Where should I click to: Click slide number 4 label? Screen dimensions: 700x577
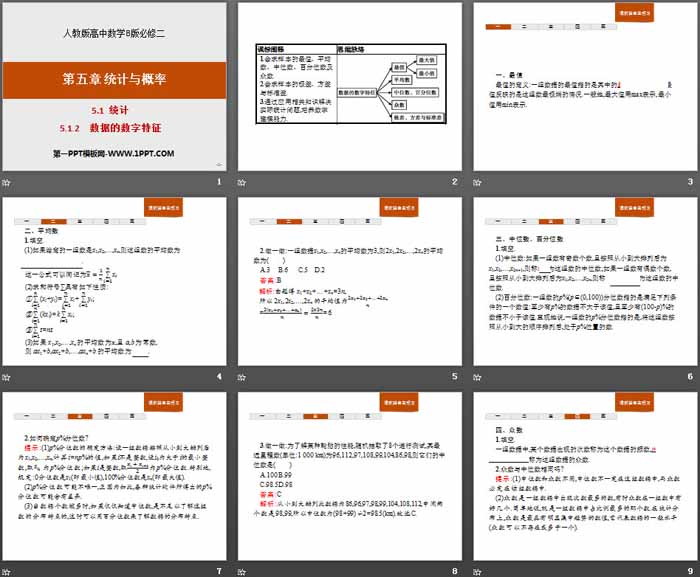(219, 376)
